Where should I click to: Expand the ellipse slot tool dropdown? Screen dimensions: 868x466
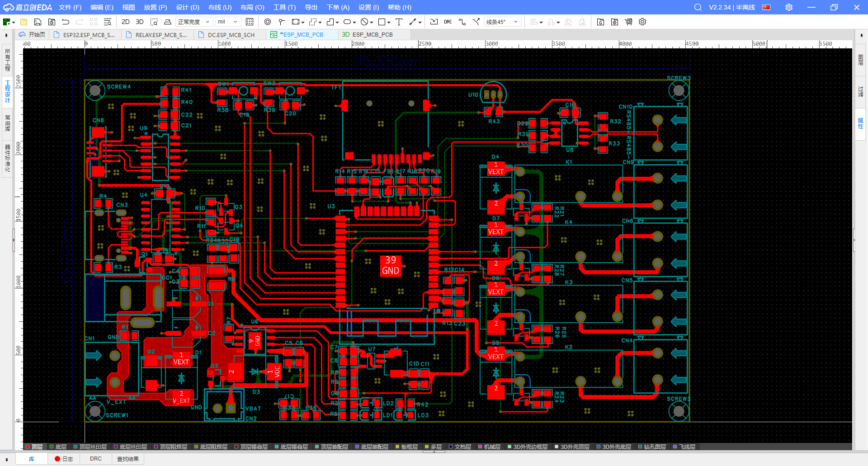click(354, 22)
